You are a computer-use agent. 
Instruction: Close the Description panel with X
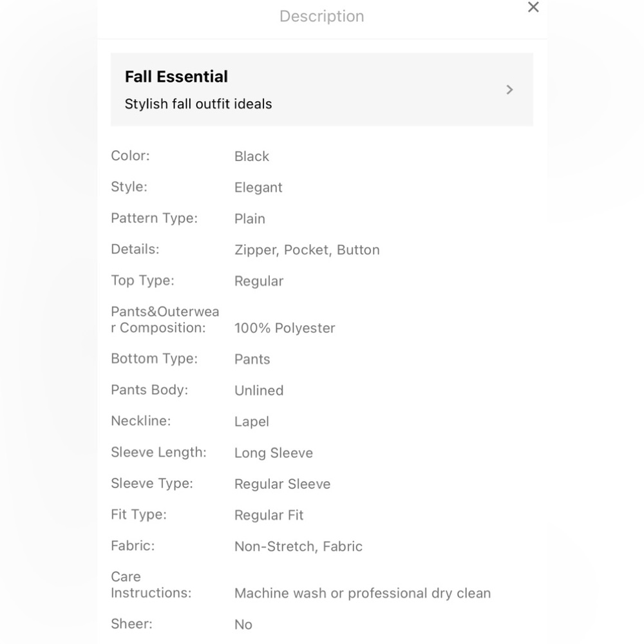(x=533, y=8)
